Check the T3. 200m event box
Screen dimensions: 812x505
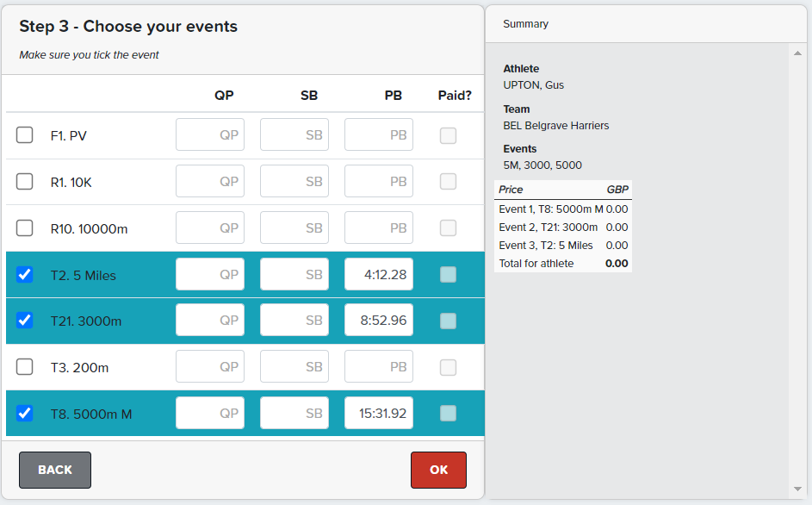25,367
